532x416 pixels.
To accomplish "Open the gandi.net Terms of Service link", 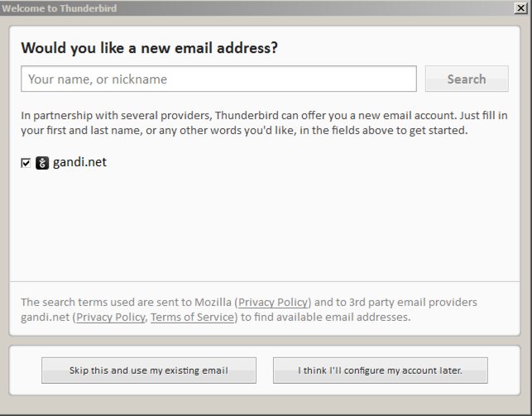I will point(192,317).
